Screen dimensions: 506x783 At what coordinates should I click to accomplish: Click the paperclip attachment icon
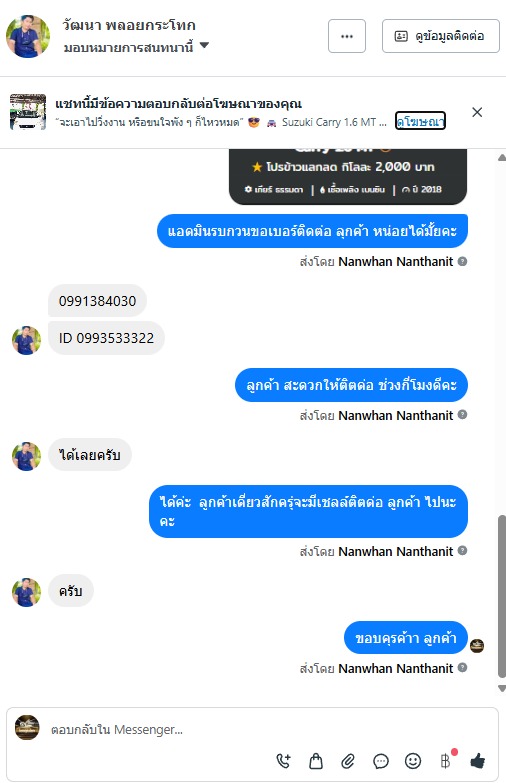348,761
